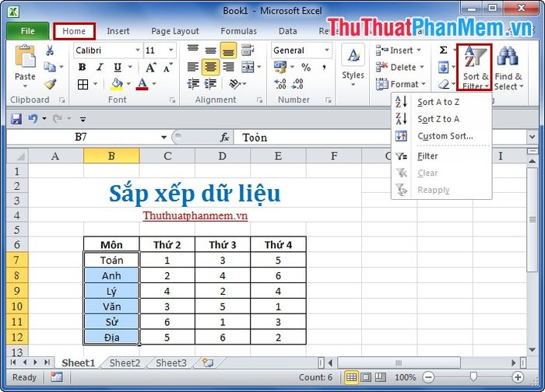
Task: Click the Paste clipboard icon
Action: [x=25, y=56]
